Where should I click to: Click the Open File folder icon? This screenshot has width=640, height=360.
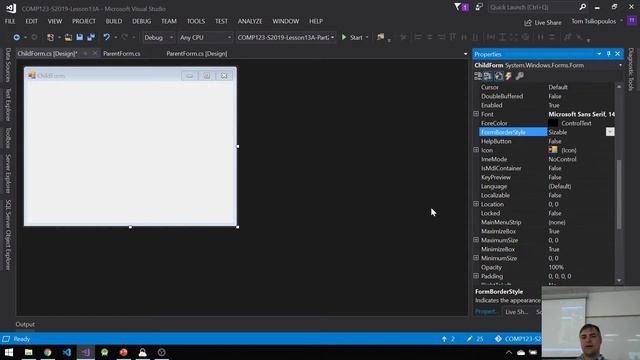pyautogui.click(x=68, y=37)
